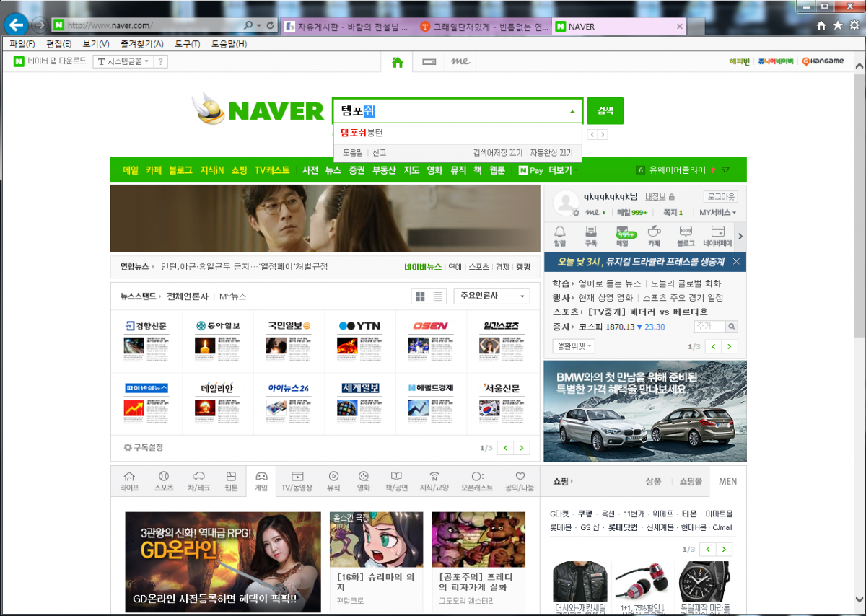Open 주요언론사 dropdown

coord(491,296)
